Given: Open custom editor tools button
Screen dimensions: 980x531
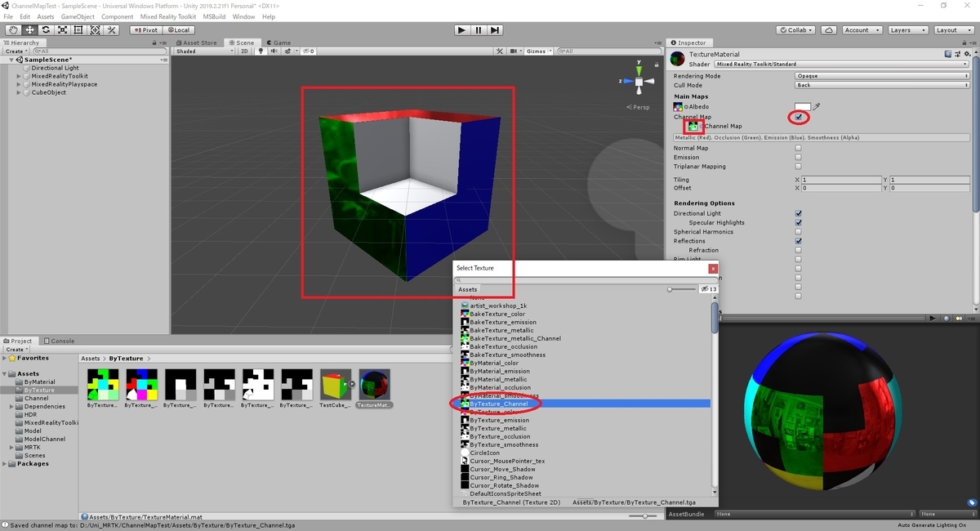Looking at the screenshot, I should [x=112, y=30].
